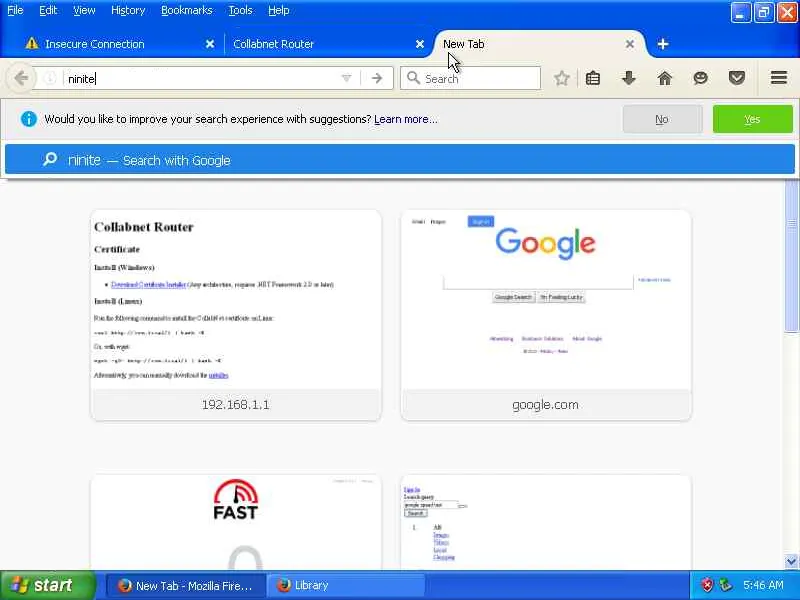Bookmark this page with the star icon
The image size is (800, 600).
click(x=561, y=78)
